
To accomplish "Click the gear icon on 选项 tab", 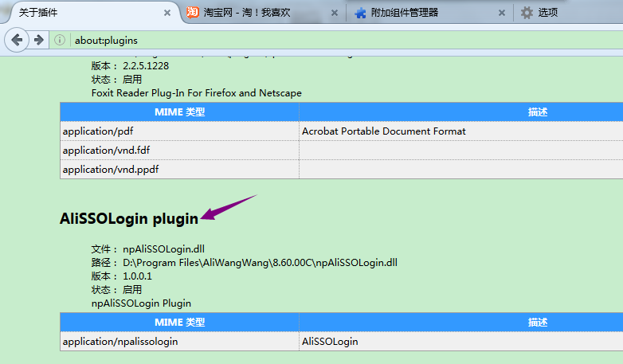I will (x=527, y=13).
